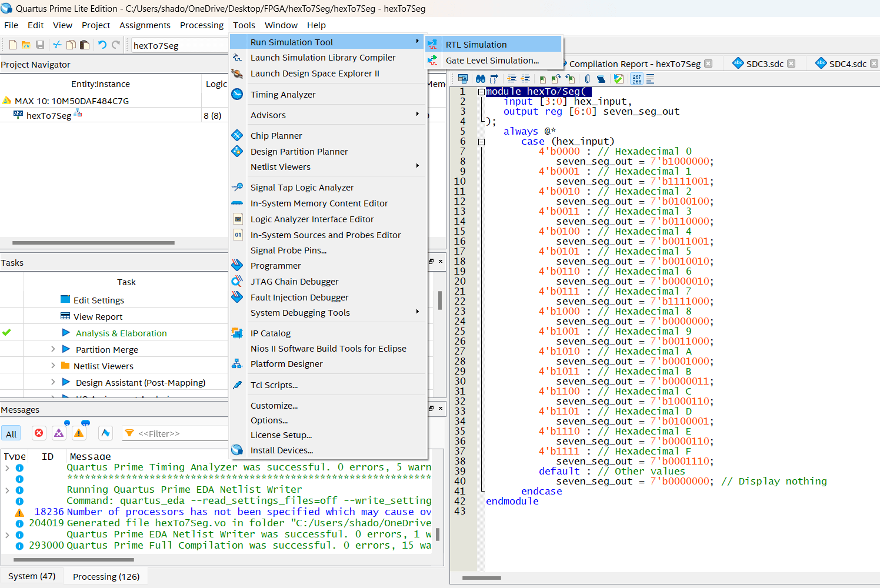This screenshot has width=880, height=588.
Task: Click the increase indent editor icon
Action: click(x=512, y=79)
